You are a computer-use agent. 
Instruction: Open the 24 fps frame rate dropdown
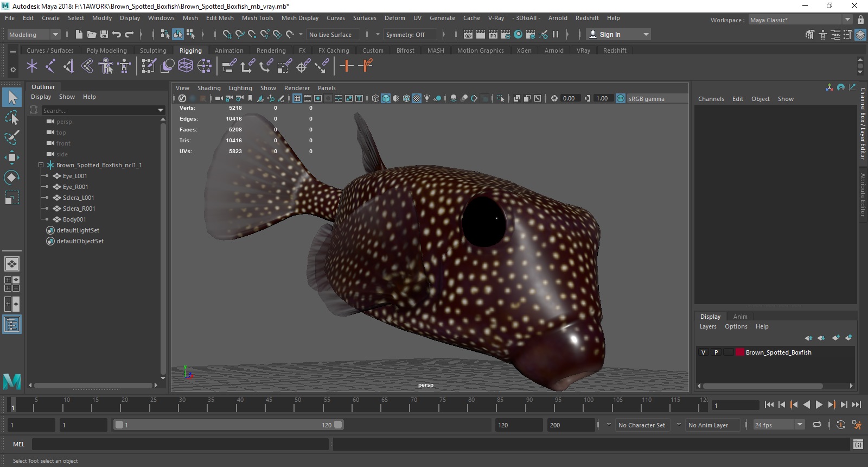(x=778, y=425)
